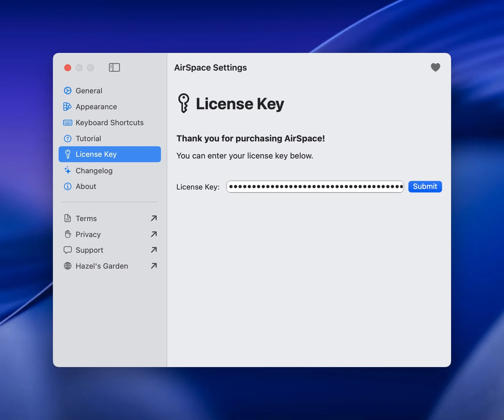
Task: Select the License Key sidebar label
Action: pos(96,154)
